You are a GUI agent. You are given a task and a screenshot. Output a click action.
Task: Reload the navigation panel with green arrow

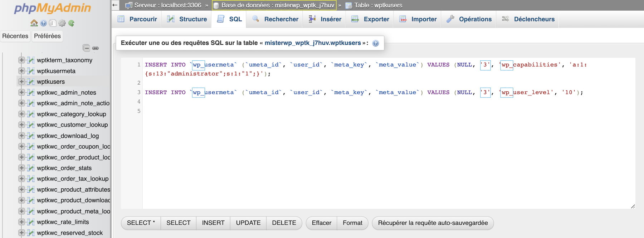click(x=71, y=23)
